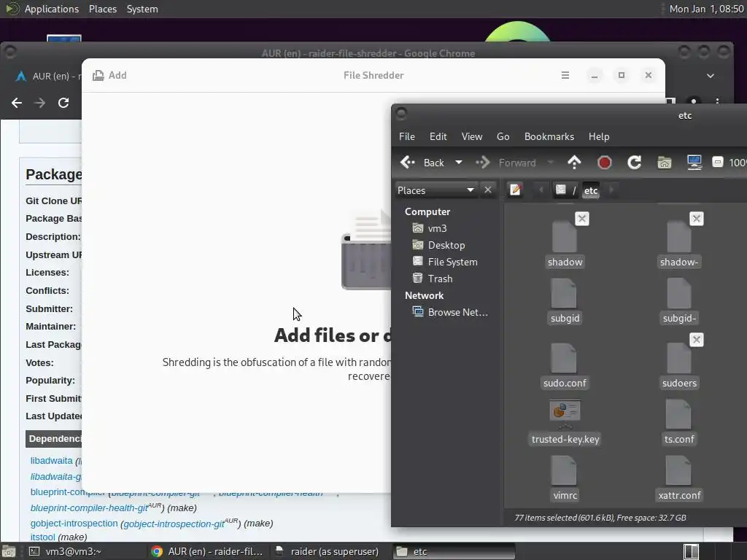Select the shadow file icon

(x=565, y=237)
